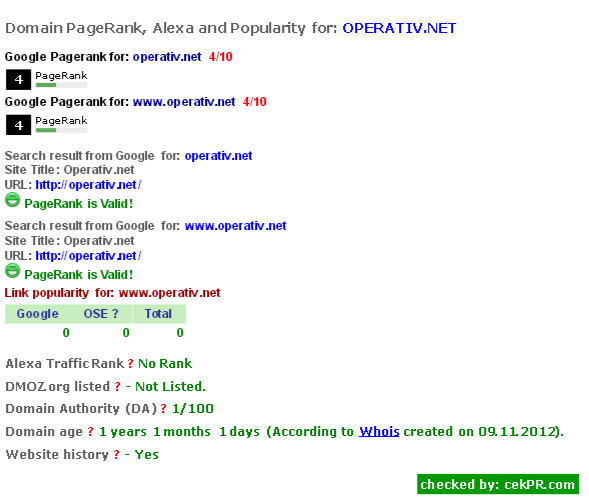Image resolution: width=589 pixels, height=503 pixels.
Task: Click the first green smiley face icon
Action: pos(12,200)
